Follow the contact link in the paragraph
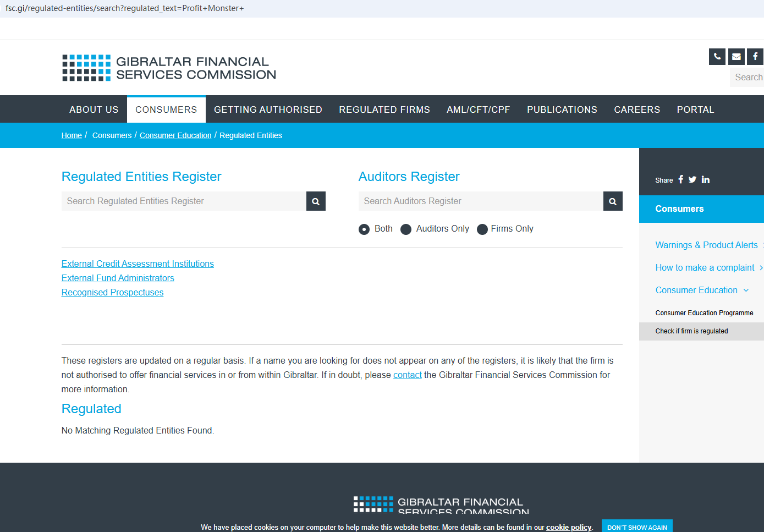This screenshot has width=764, height=532. 408,375
